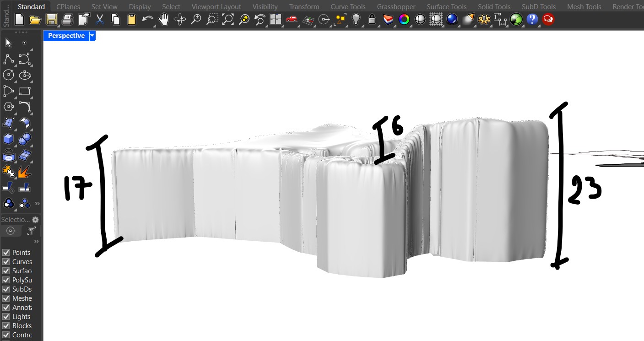
Task: Toggle the Meshes filter checkbox
Action: (6, 298)
